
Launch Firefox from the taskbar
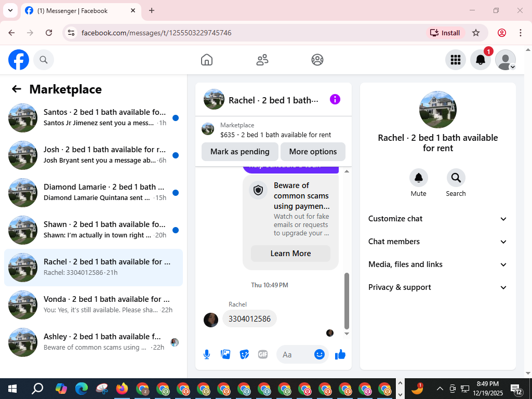click(122, 389)
